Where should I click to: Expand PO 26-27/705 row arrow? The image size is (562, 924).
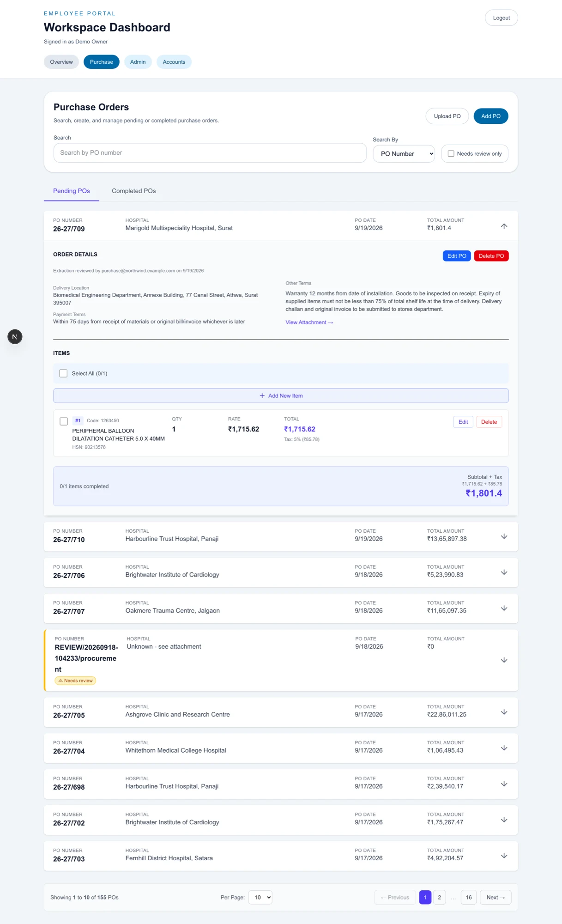coord(504,712)
